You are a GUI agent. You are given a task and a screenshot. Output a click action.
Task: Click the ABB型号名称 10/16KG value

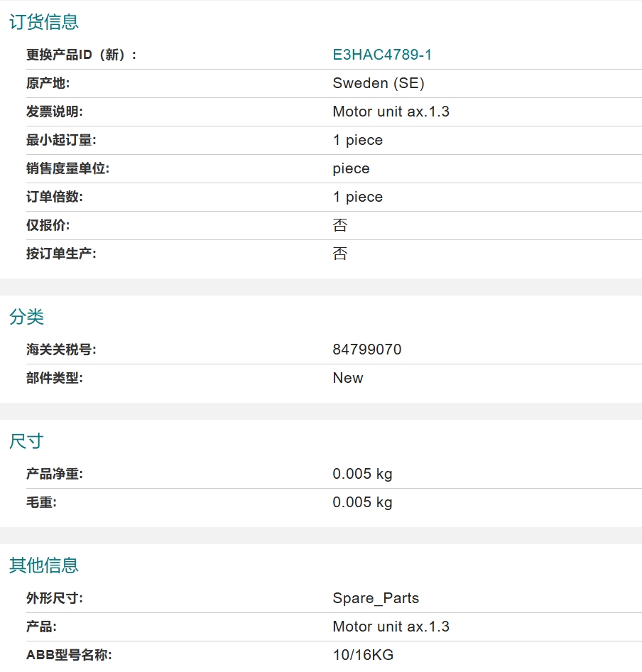363,655
